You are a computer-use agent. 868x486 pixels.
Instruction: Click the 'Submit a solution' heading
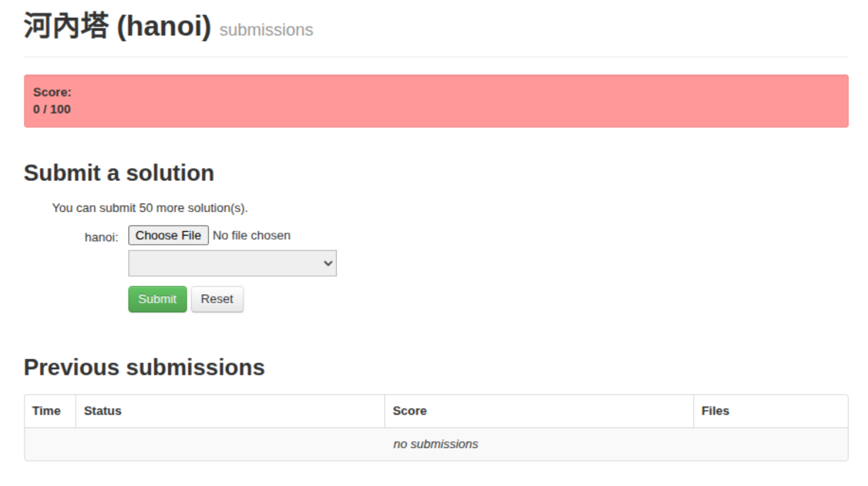click(x=119, y=173)
